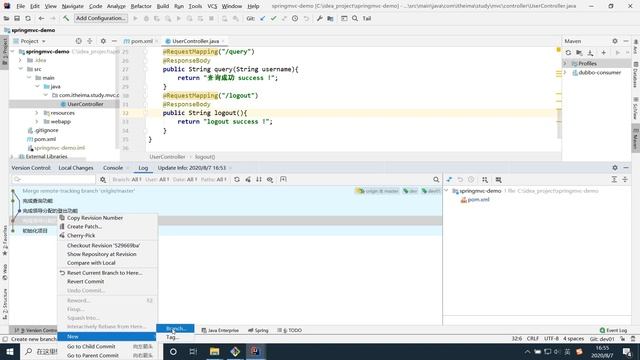Open Project Structure toolbar icon
The height and width of the screenshot is (360, 640).
coord(330,18)
